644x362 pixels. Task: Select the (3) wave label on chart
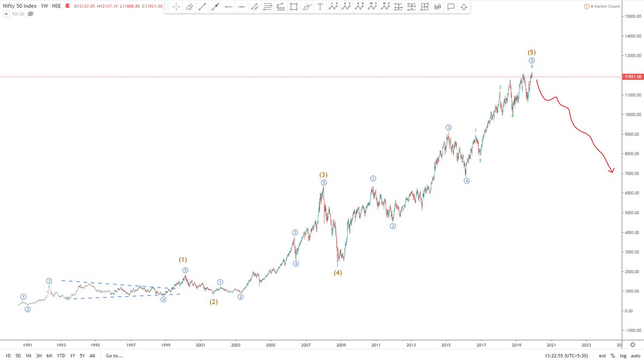point(323,175)
